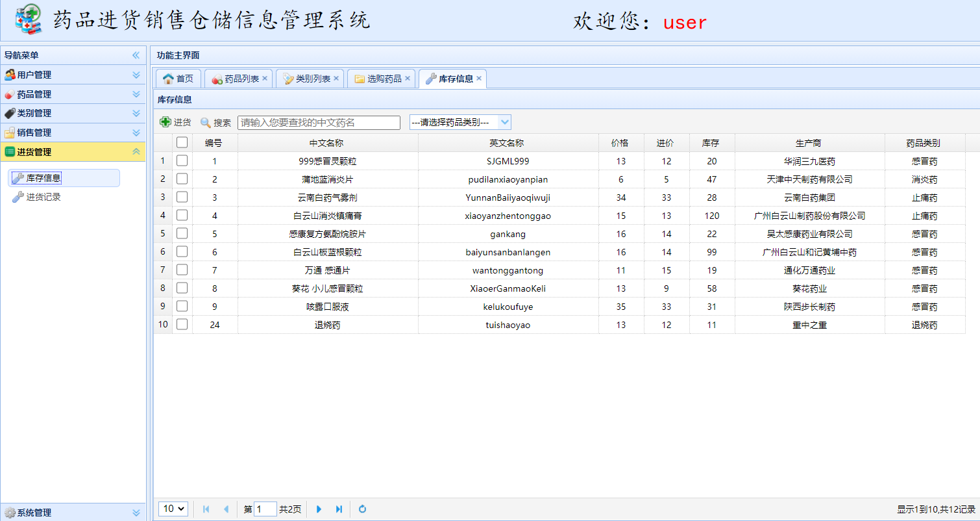Screen dimensions: 980x521
Task: Click the refresh icon in pagination bar
Action: [362, 509]
